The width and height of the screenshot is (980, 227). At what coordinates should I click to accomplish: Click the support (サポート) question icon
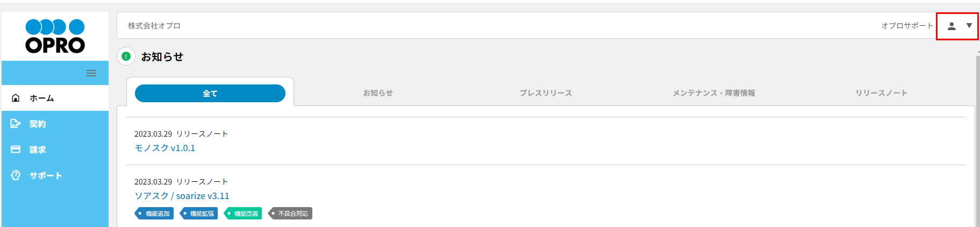point(16,175)
